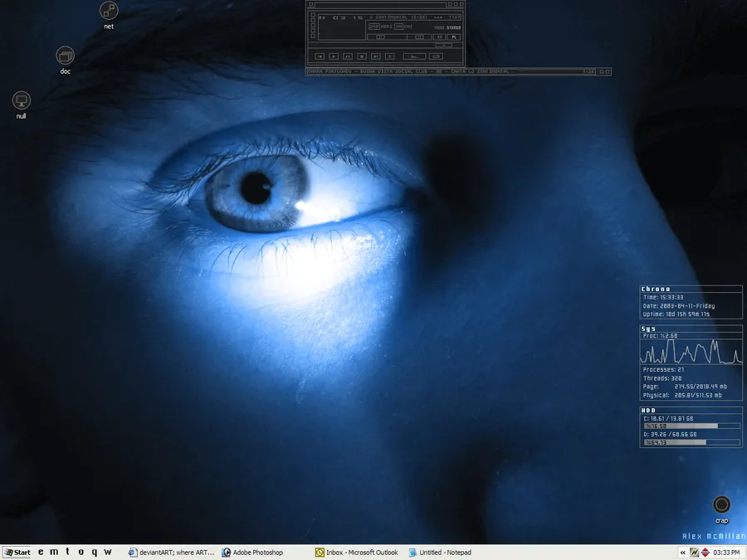Viewport: 747px width, 560px height.
Task: Toggle the PL playlist button in Winamp
Action: (x=454, y=37)
